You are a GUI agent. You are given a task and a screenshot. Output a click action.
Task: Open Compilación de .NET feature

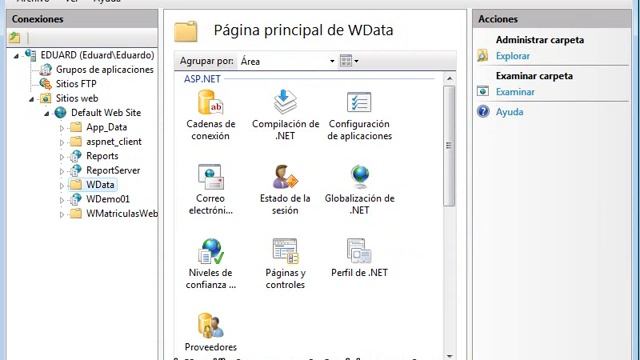click(x=285, y=115)
